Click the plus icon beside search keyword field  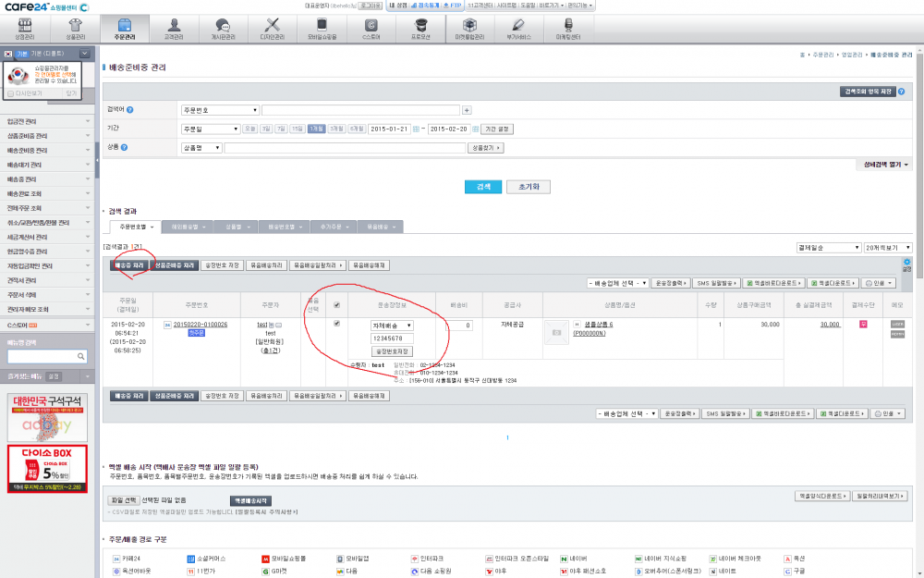[467, 110]
